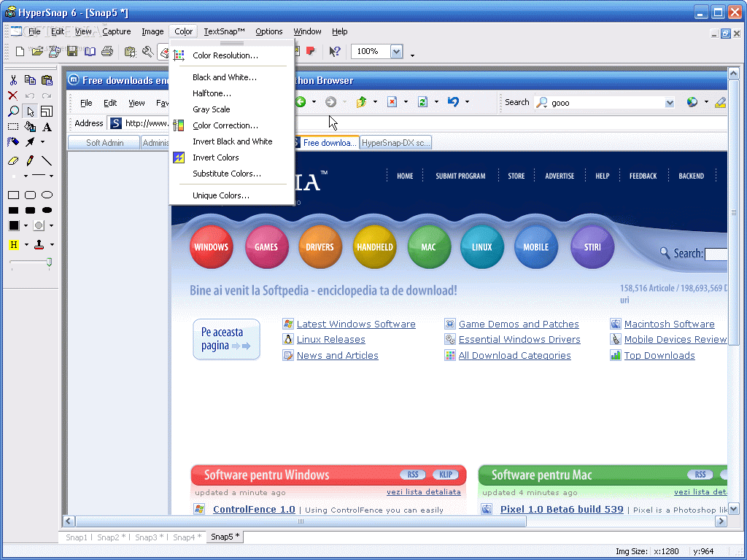The width and height of the screenshot is (747, 560).
Task: Open the TextSnap menu
Action: pyautogui.click(x=224, y=31)
